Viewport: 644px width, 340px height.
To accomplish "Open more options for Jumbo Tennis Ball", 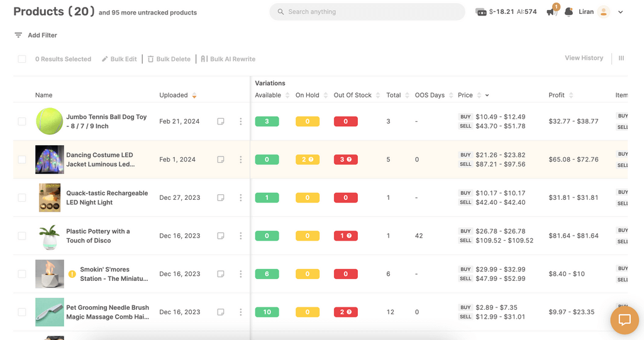I will click(x=241, y=121).
